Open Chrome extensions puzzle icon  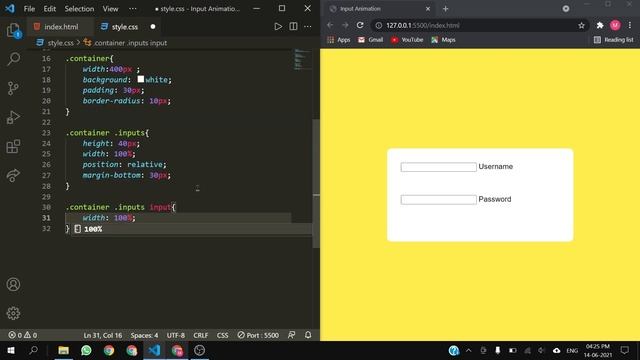pos(600,25)
